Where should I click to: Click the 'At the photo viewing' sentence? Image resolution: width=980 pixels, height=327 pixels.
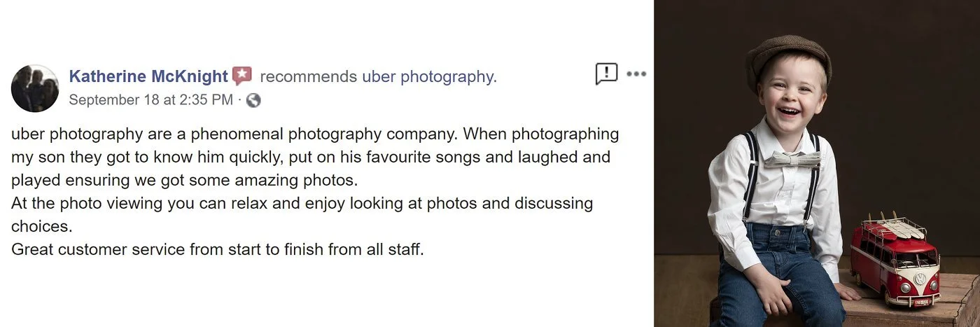tap(302, 215)
